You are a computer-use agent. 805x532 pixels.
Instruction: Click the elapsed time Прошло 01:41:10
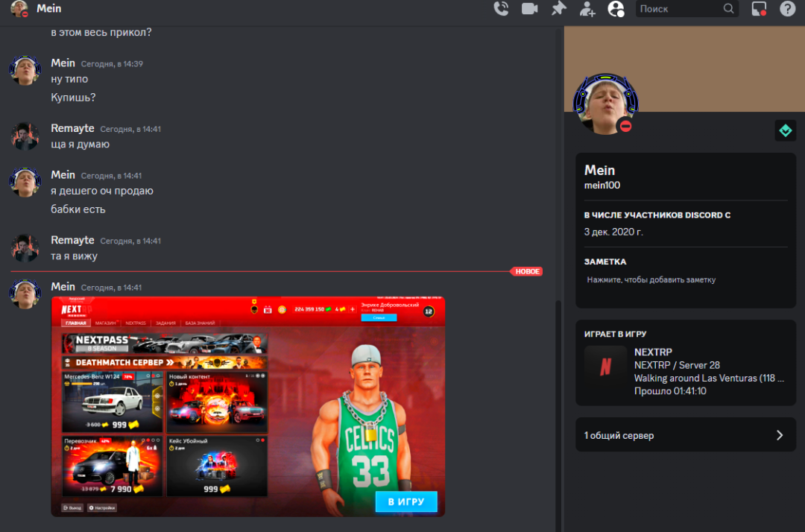pos(671,391)
